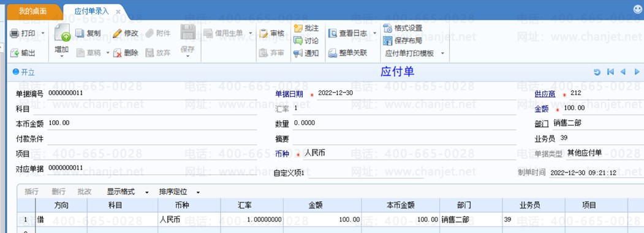
Task: Click 保存布局 save layout icon
Action: [387, 40]
